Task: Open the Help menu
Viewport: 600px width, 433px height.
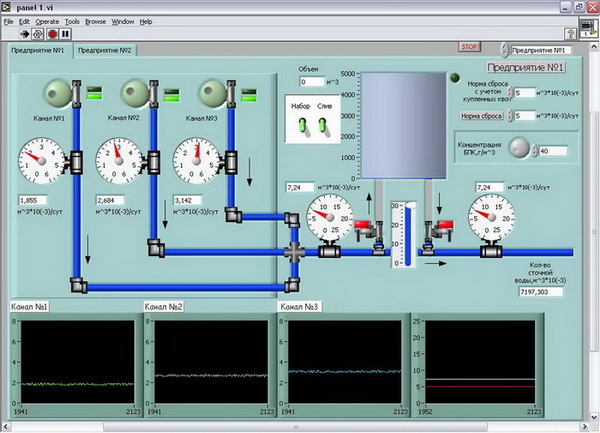Action: point(146,22)
